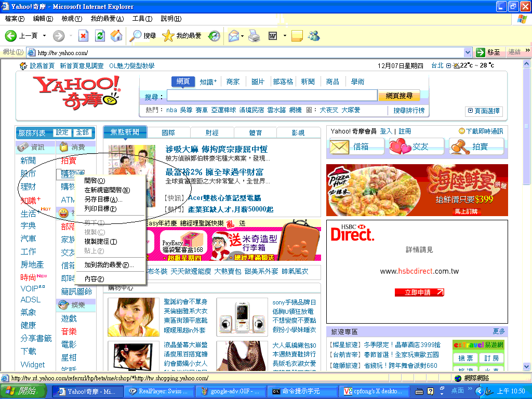
Task: Select 複製捷徑 in the context menu
Action: [x=101, y=242]
